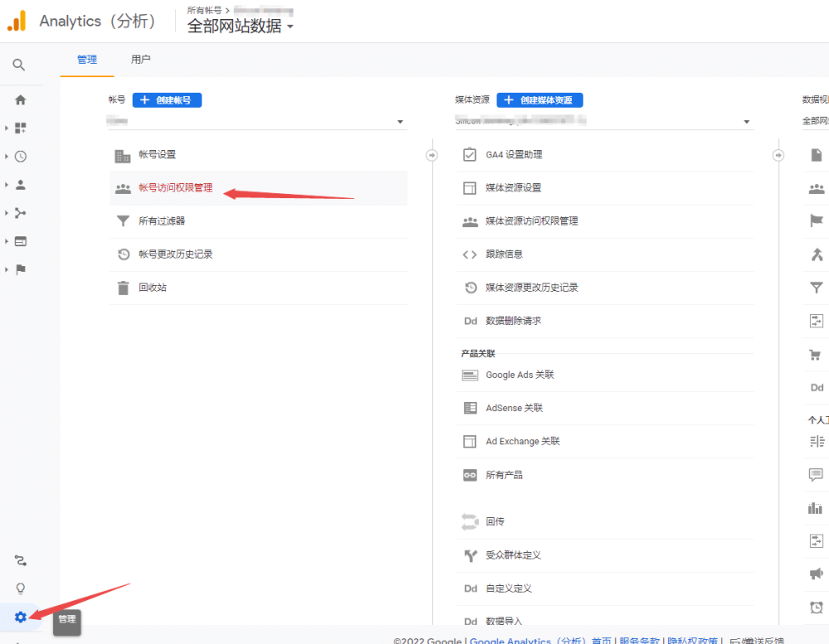Open the account selector dropdown
This screenshot has height=644, width=829.
coord(257,122)
